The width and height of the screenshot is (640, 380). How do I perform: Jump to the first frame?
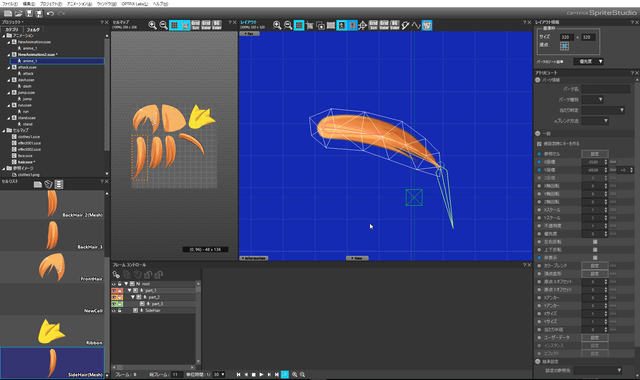(x=238, y=374)
